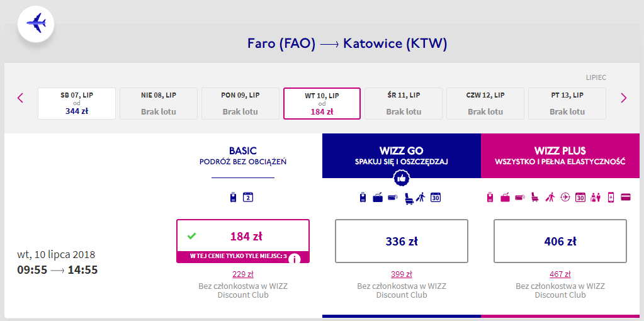
Task: Choose the SB 07, LIP date tab
Action: [x=77, y=103]
